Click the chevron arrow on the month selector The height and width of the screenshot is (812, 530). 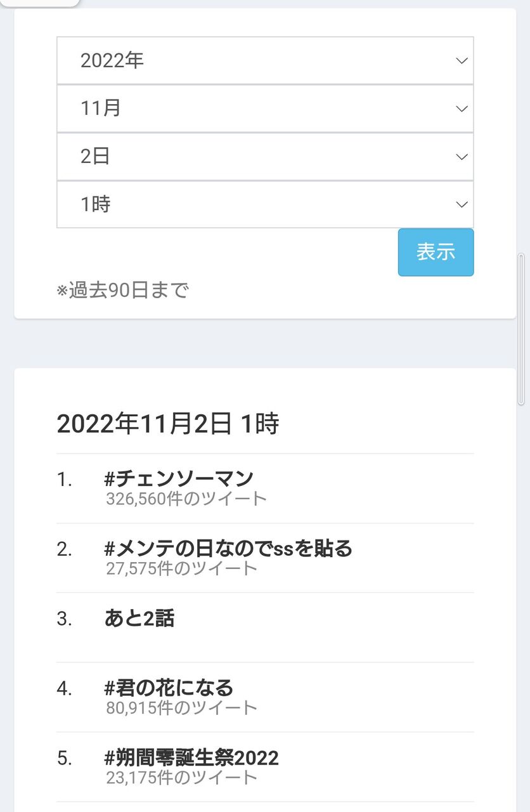[462, 109]
